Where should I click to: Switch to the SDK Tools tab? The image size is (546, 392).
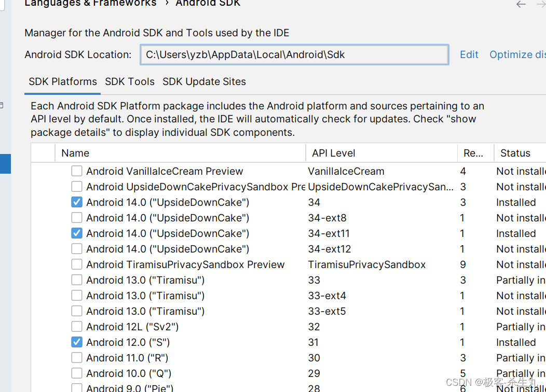(130, 81)
